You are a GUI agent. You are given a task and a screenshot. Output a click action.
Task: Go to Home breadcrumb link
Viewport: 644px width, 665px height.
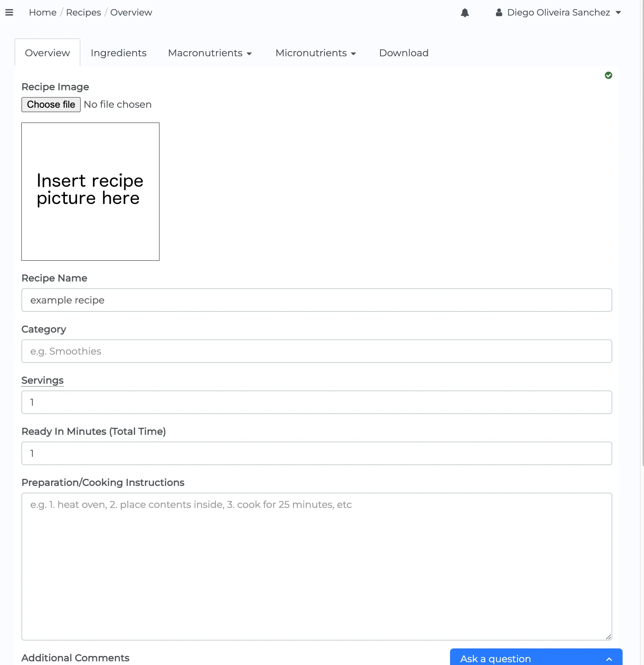tap(43, 13)
